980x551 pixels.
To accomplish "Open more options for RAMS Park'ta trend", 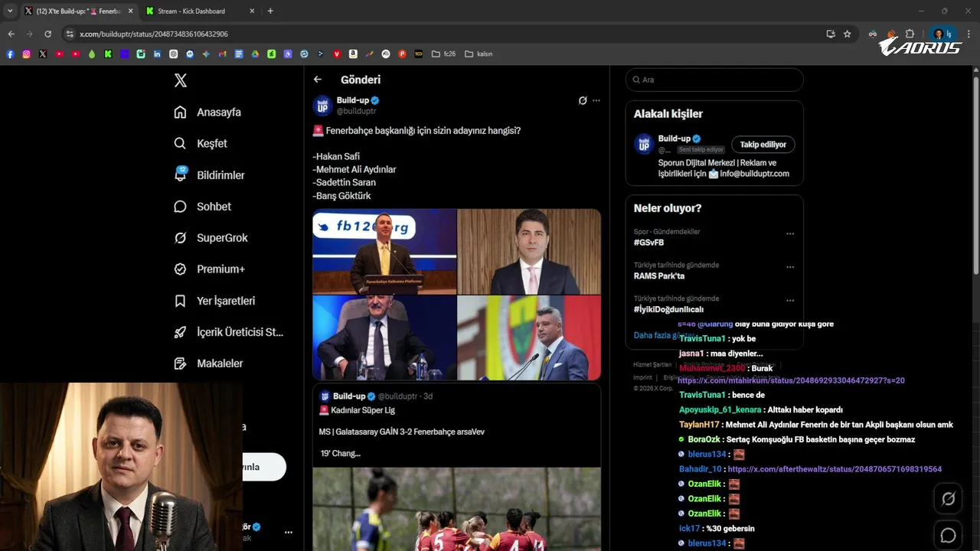I will (790, 267).
